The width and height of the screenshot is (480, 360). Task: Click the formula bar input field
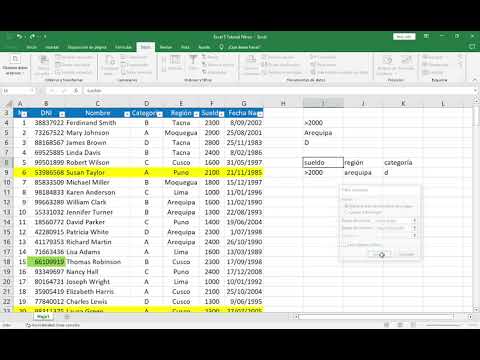click(277, 90)
